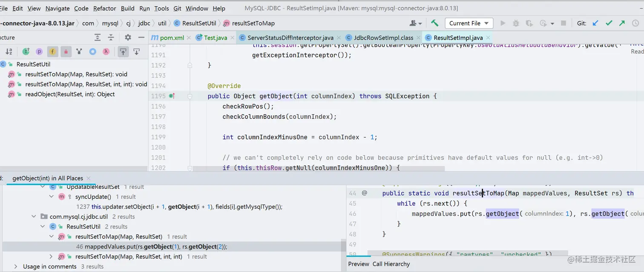
Task: Click Git Update Project blue arrow
Action: tap(595, 23)
